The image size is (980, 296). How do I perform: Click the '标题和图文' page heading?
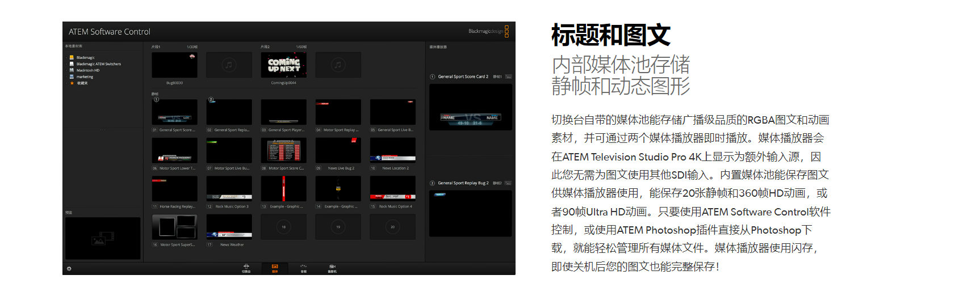[611, 35]
